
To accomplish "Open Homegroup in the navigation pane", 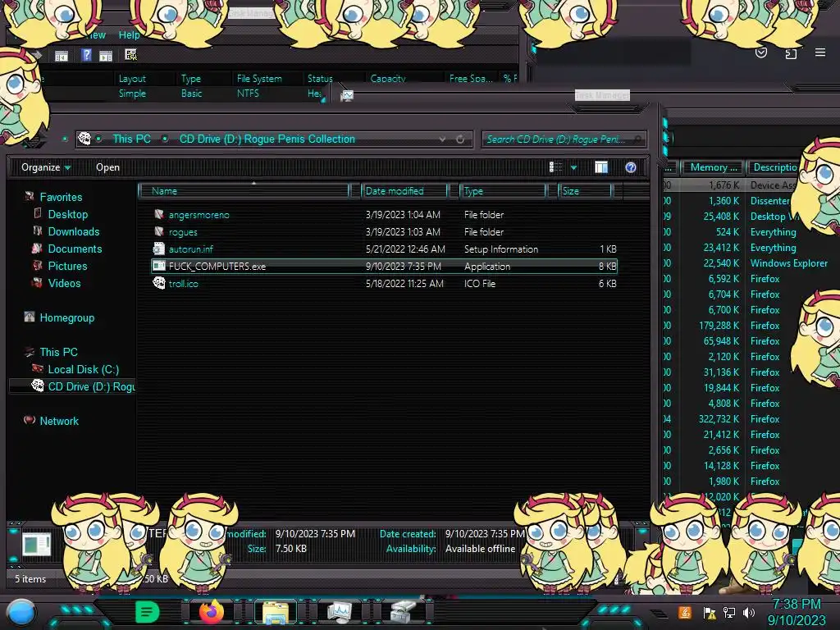I will point(67,317).
